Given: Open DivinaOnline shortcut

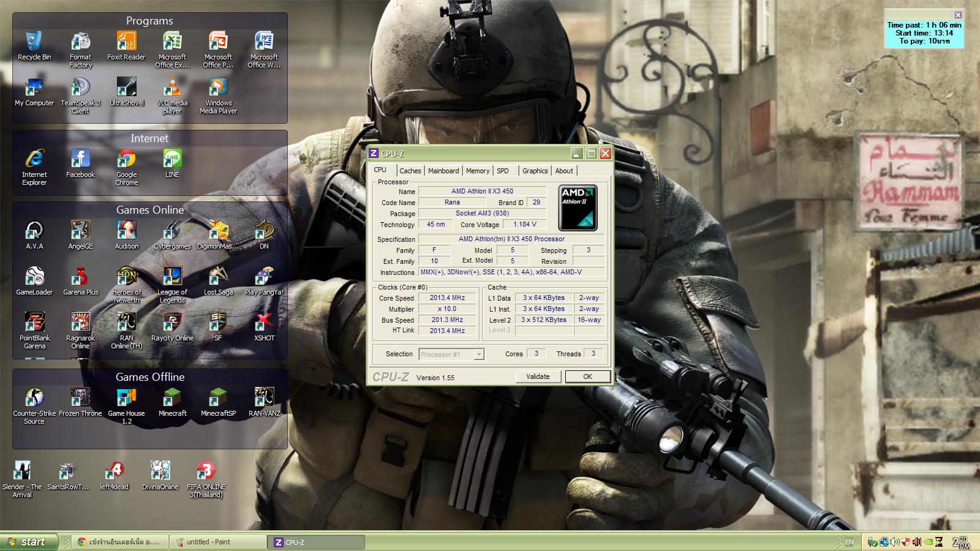Looking at the screenshot, I should point(160,476).
